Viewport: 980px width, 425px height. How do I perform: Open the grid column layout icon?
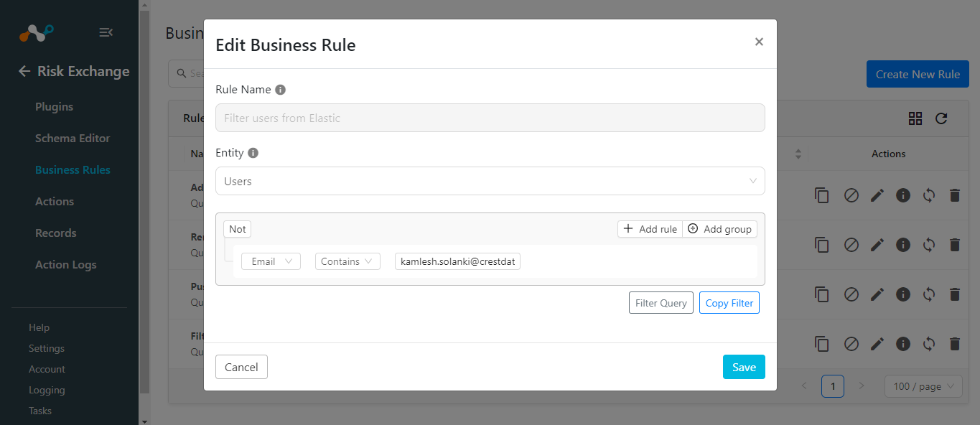coord(915,118)
